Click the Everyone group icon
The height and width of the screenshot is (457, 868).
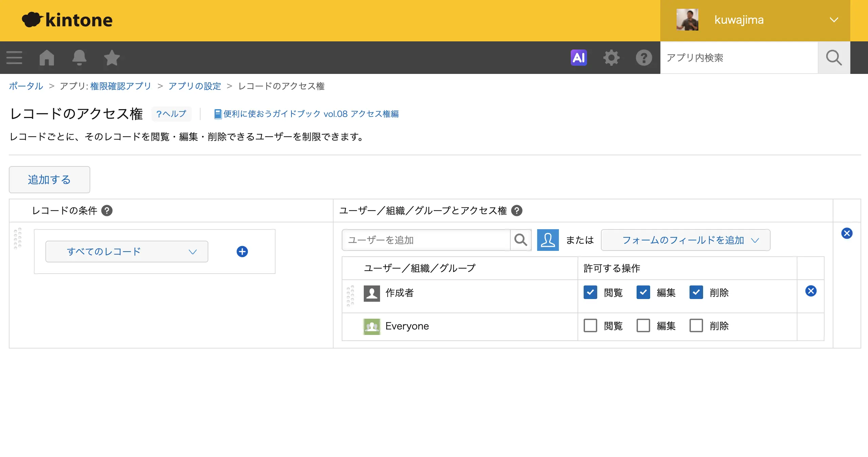pyautogui.click(x=372, y=326)
